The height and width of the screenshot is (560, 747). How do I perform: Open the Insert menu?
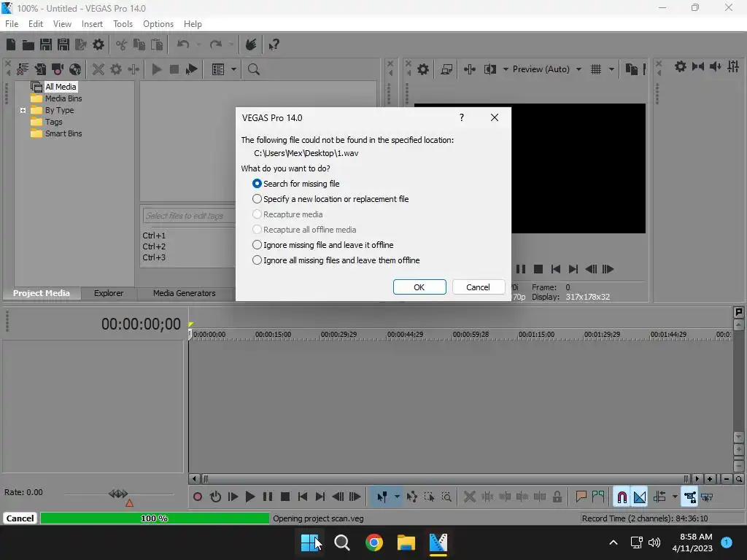click(92, 24)
